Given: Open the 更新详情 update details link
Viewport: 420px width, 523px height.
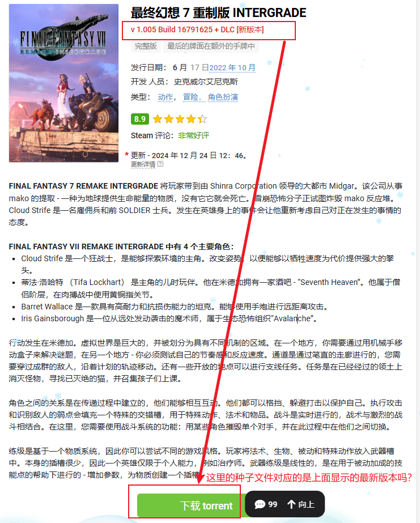Looking at the screenshot, I should pyautogui.click(x=143, y=164).
